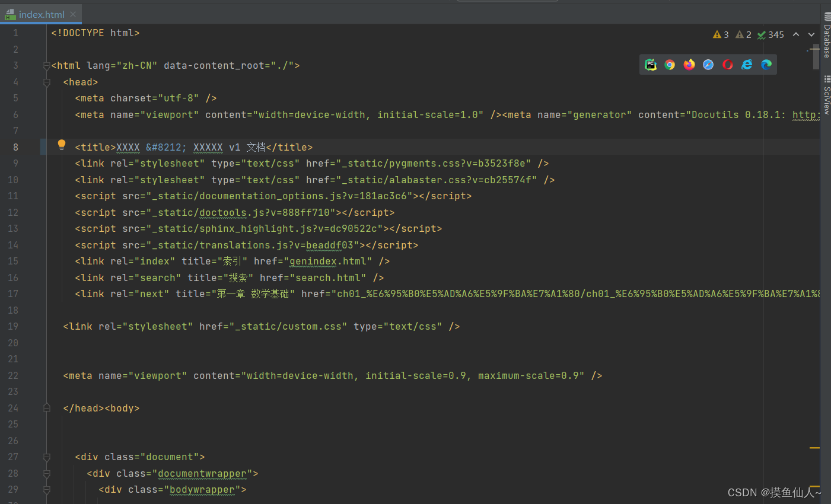The height and width of the screenshot is (504, 831).
Task: Click the yellow warning stripe marker in scrollbar
Action: coord(814,448)
